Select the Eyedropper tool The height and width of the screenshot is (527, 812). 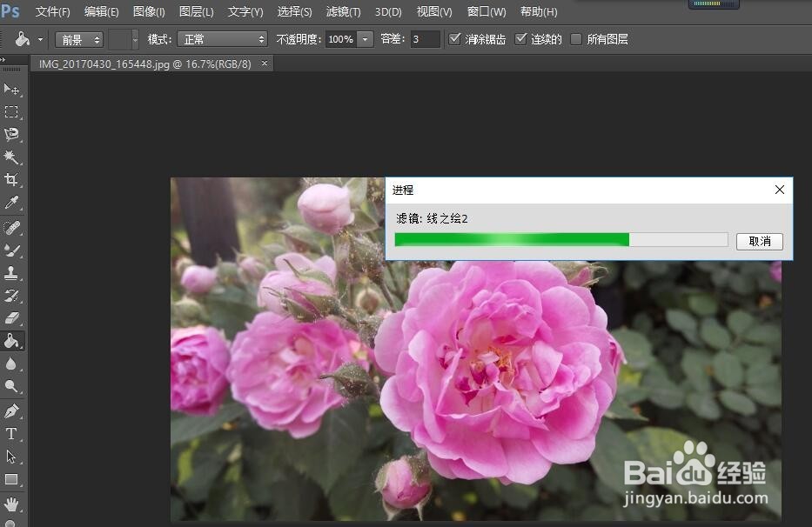click(11, 203)
